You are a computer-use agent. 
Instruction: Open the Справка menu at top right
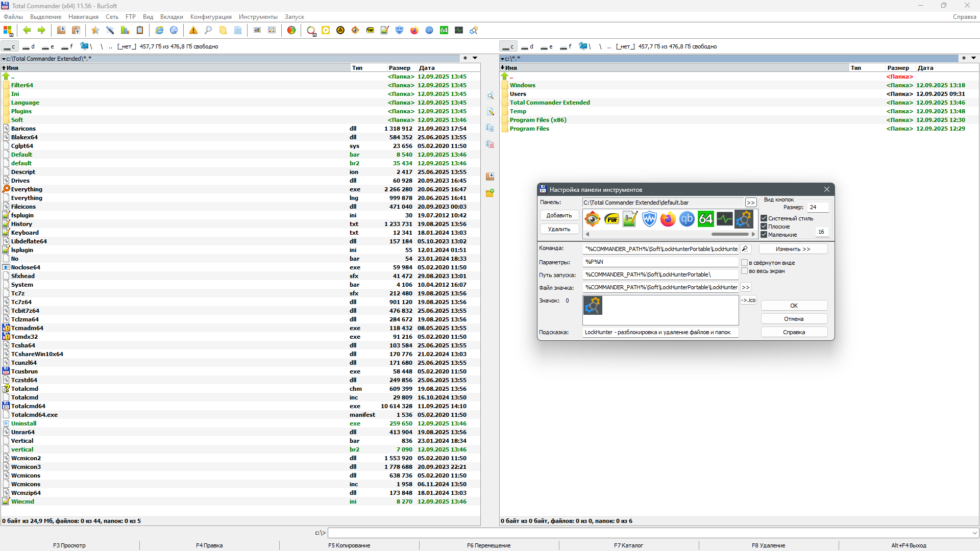click(x=964, y=17)
